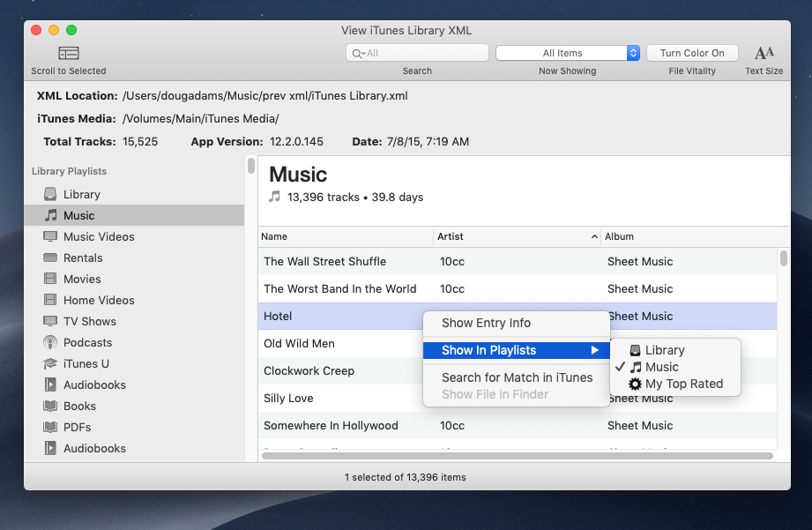This screenshot has width=812, height=530.
Task: Click the Artist column header
Action: pos(517,236)
